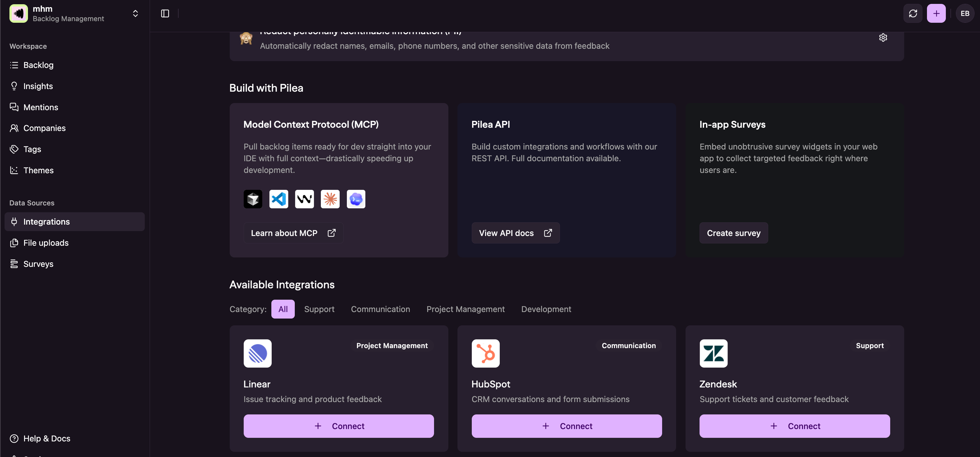Expand the mhm workspace switcher chevron

pyautogui.click(x=135, y=14)
